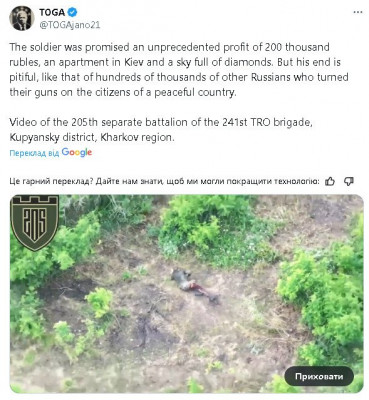Click the 'their guns on the citizens' line
Screen dimensions: 369x400
point(123,92)
